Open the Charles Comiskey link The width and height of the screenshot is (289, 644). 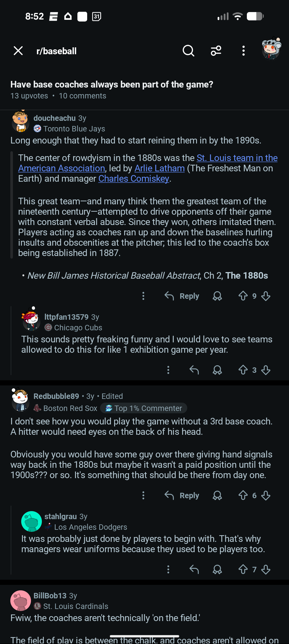coord(134,179)
